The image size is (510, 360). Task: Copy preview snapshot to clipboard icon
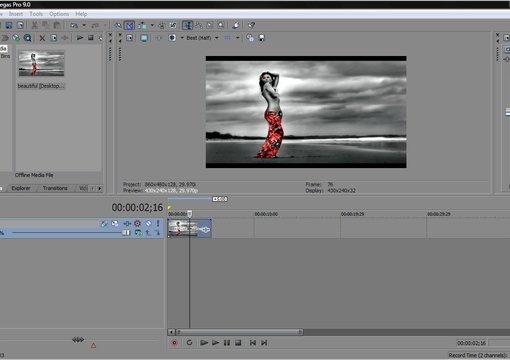point(250,38)
